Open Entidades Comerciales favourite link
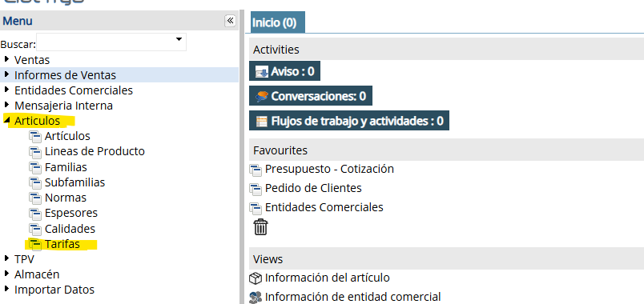This screenshot has height=304, width=644. 324,207
